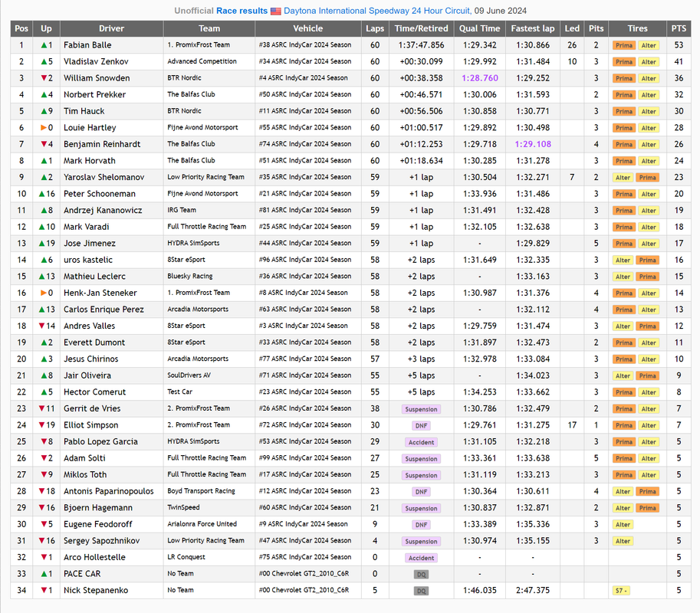Click driver name Mathieu Leclerc

click(94, 276)
